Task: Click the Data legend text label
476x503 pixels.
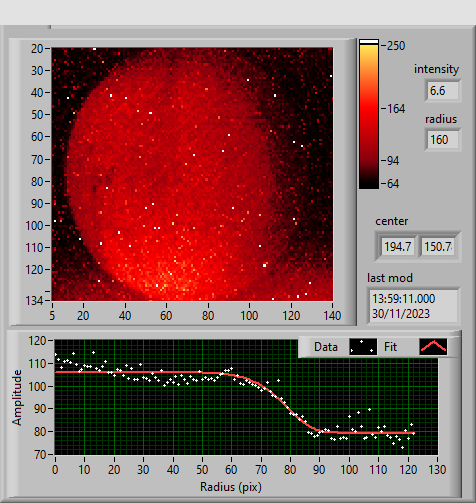Action: click(x=326, y=347)
